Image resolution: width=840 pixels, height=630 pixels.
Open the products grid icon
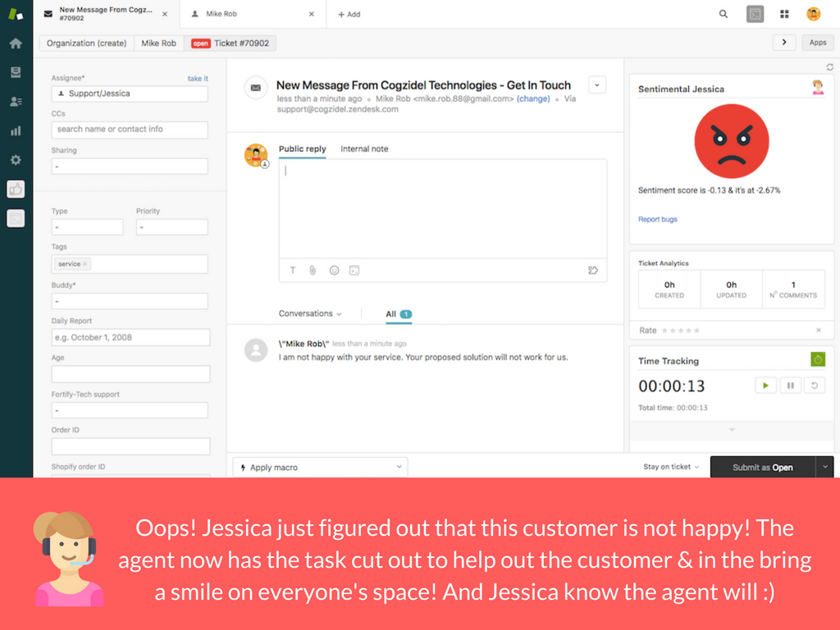[784, 14]
